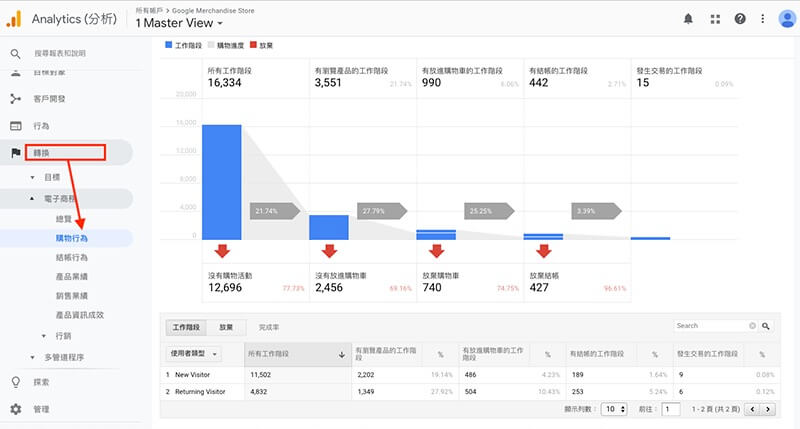Open 產品業績 report
Viewport: 800px width, 429px height.
(x=71, y=277)
